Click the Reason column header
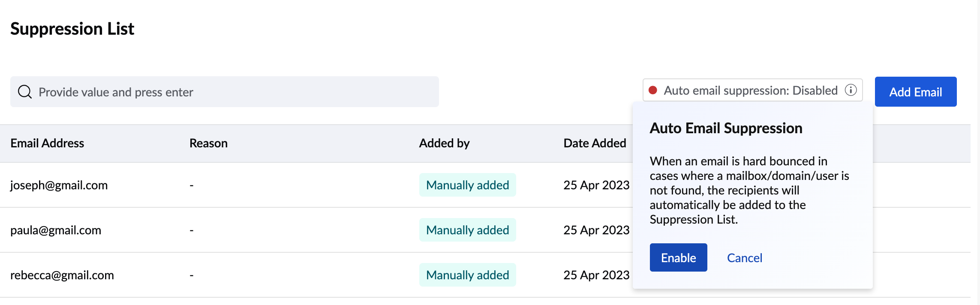980x305 pixels. pos(208,143)
